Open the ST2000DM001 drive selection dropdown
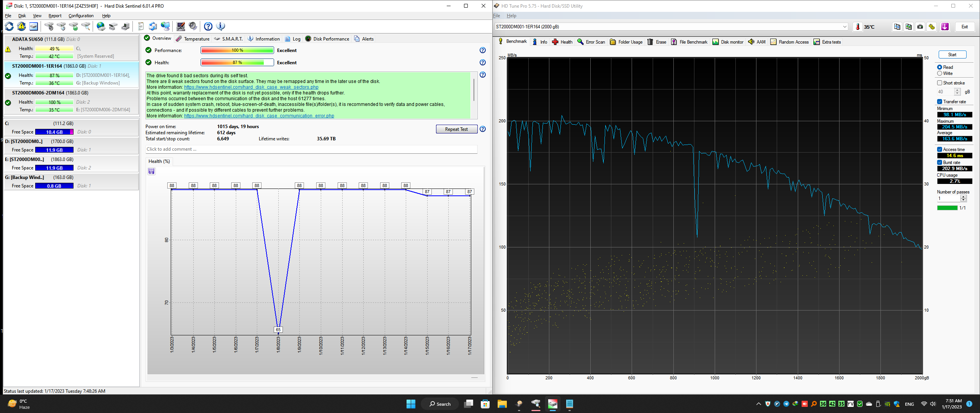 click(x=844, y=27)
